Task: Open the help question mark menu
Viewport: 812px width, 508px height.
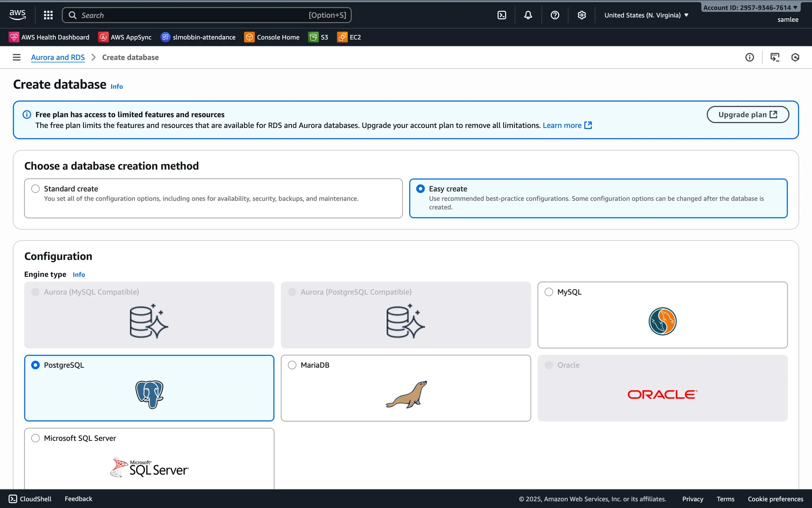Action: [555, 15]
